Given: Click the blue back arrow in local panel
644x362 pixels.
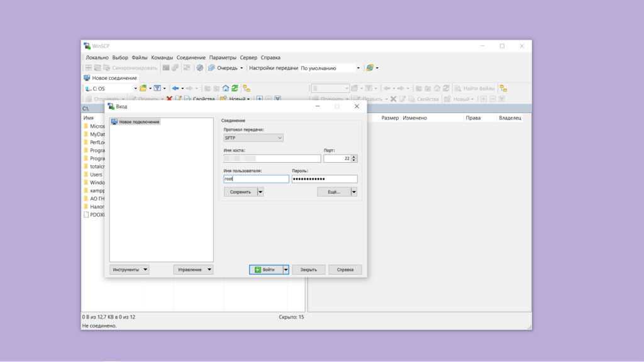Looking at the screenshot, I should tap(175, 89).
